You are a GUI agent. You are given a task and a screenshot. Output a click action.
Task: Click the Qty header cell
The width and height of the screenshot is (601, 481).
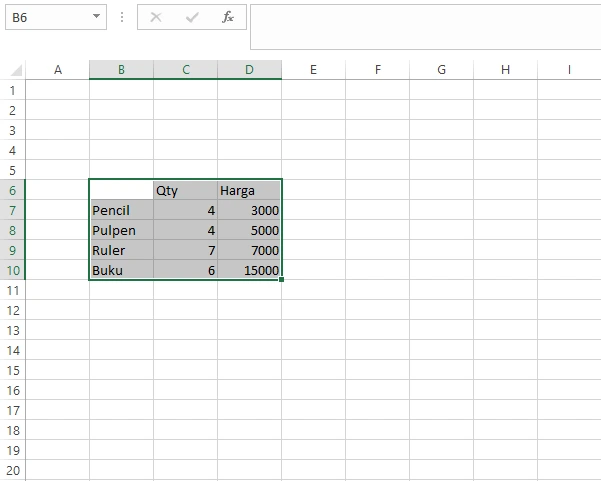tap(186, 190)
